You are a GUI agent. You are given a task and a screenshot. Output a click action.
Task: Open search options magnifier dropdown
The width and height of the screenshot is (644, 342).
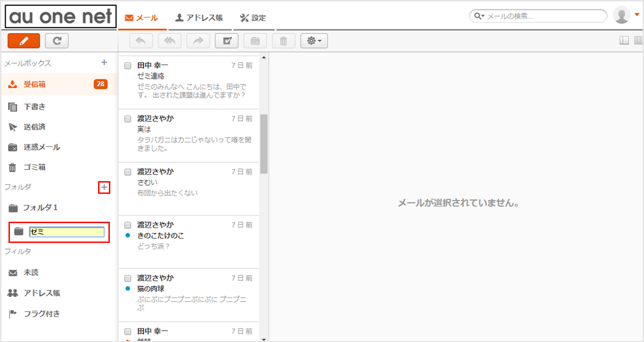(479, 16)
